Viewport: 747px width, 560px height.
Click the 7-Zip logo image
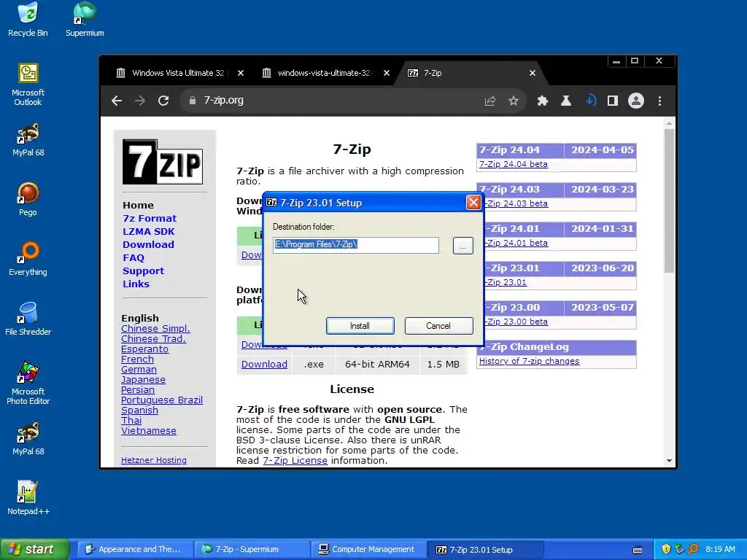click(x=163, y=162)
